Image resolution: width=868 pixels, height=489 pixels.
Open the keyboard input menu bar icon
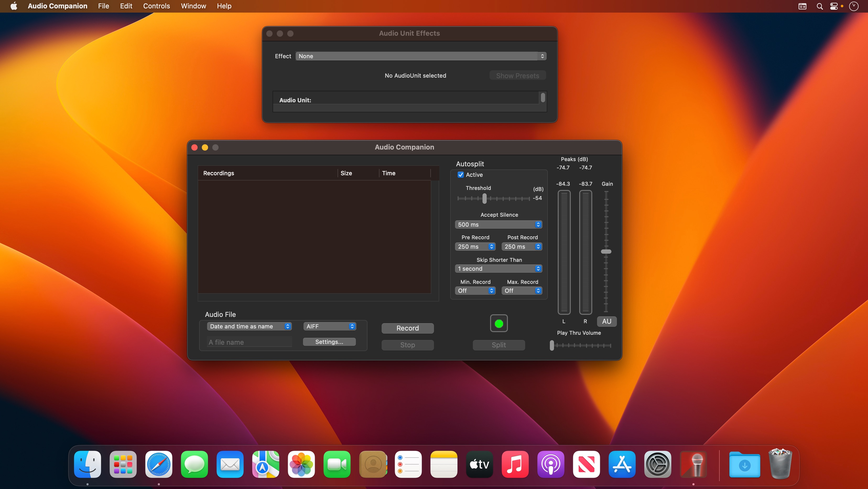tap(803, 6)
